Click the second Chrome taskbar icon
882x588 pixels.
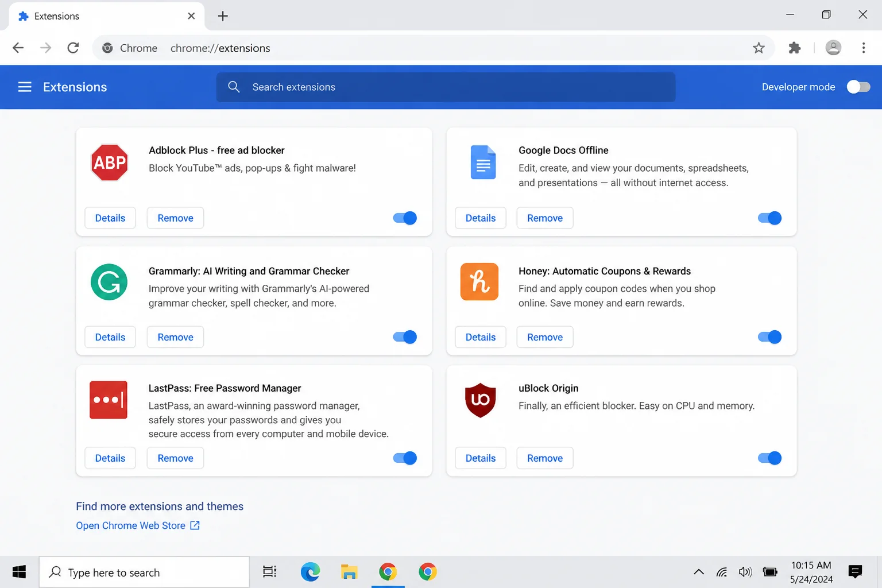428,572
